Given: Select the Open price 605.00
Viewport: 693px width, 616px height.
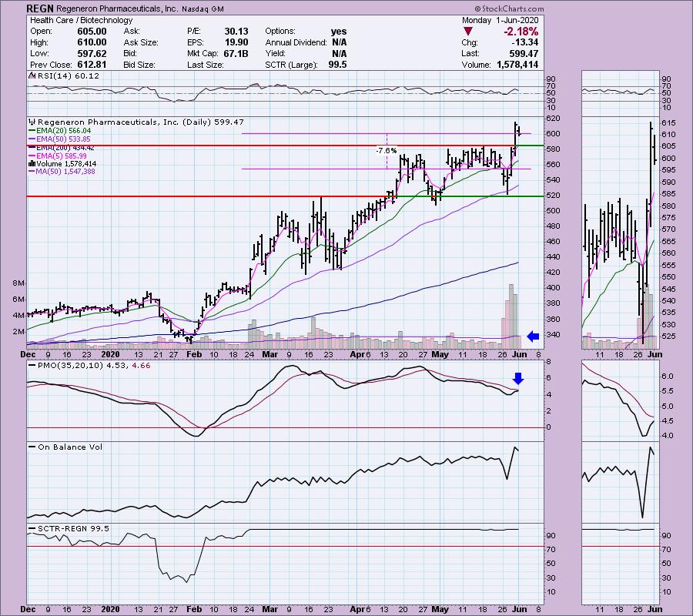Looking at the screenshot, I should [92, 32].
